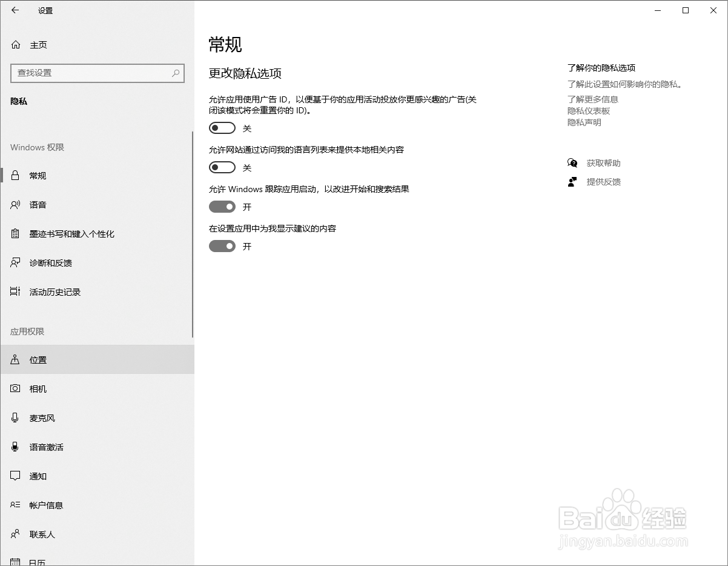Enable the advertising ID toggle
Screen dimensions: 728x566
(222, 127)
